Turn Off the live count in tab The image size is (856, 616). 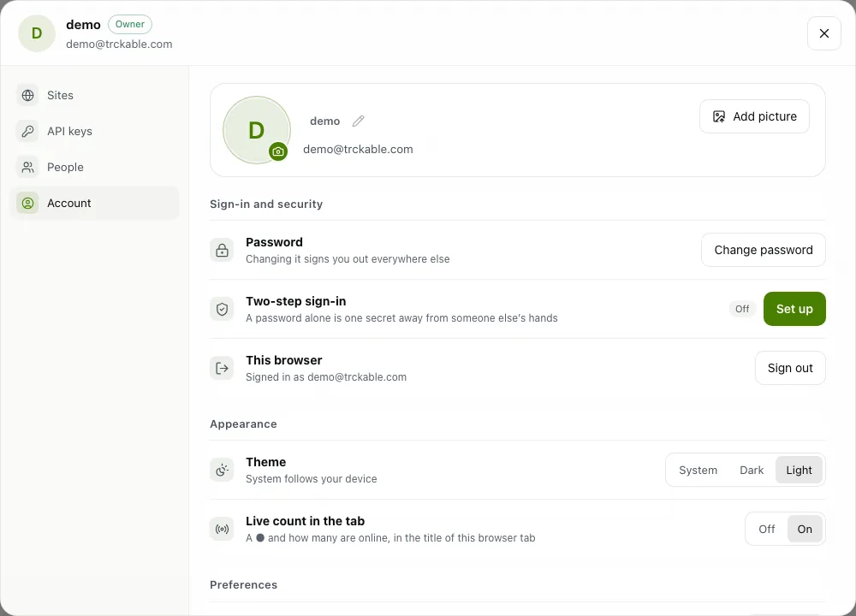[767, 530]
